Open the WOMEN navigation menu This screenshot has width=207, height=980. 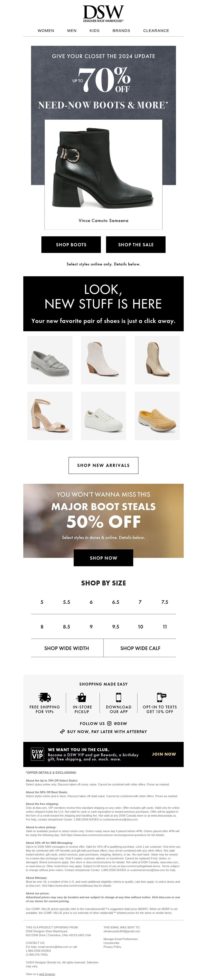point(46,30)
